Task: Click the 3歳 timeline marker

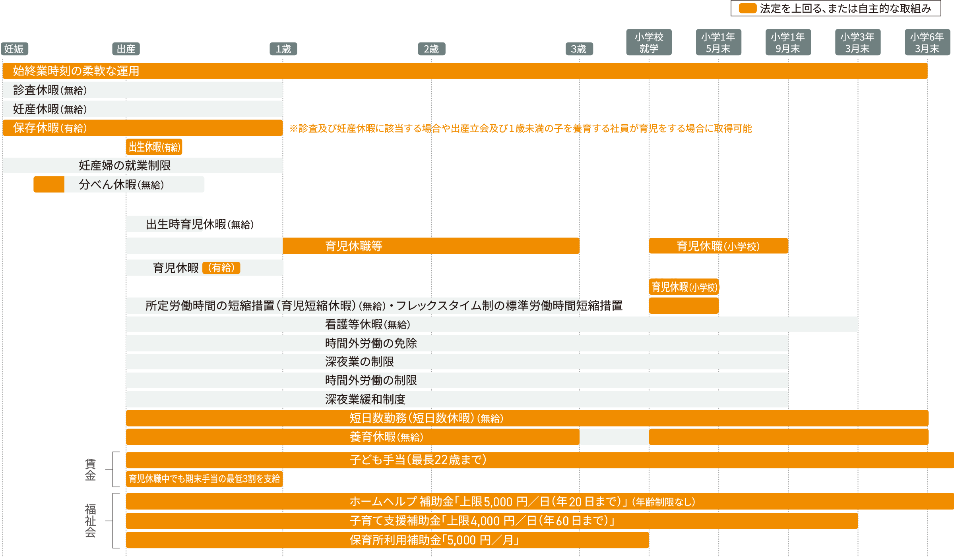Action: (x=579, y=50)
